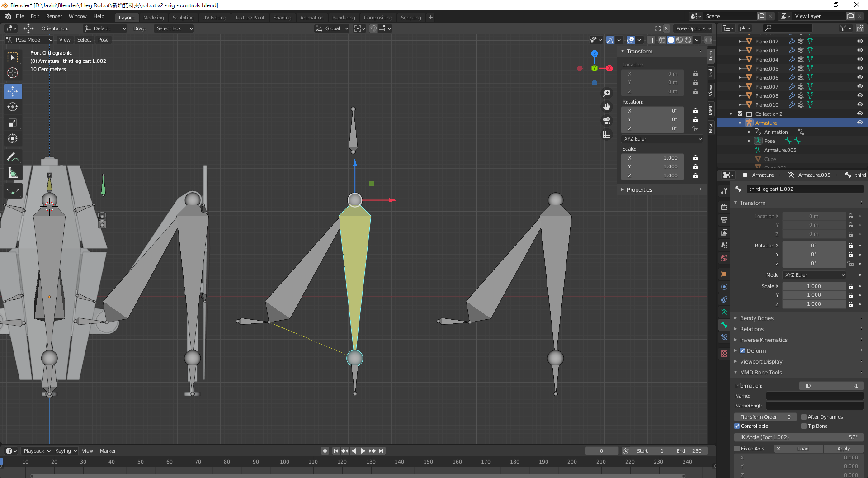Open the Pose Mode dropdown
Viewport: 868px width, 478px height.
pyautogui.click(x=29, y=40)
